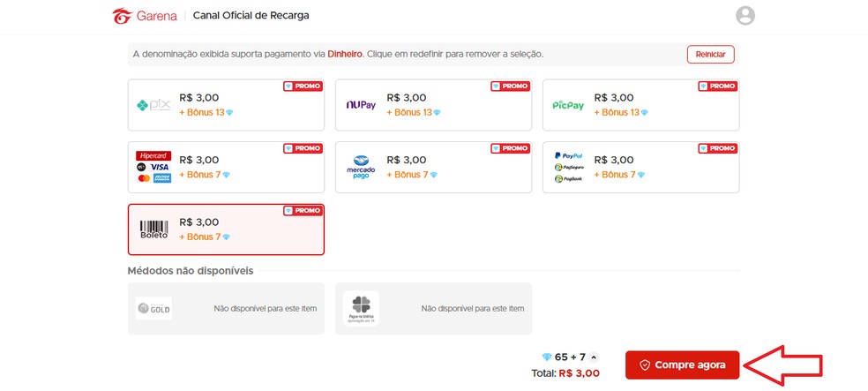The width and height of the screenshot is (868, 391).
Task: Click the Reiniciar button
Action: (x=711, y=54)
